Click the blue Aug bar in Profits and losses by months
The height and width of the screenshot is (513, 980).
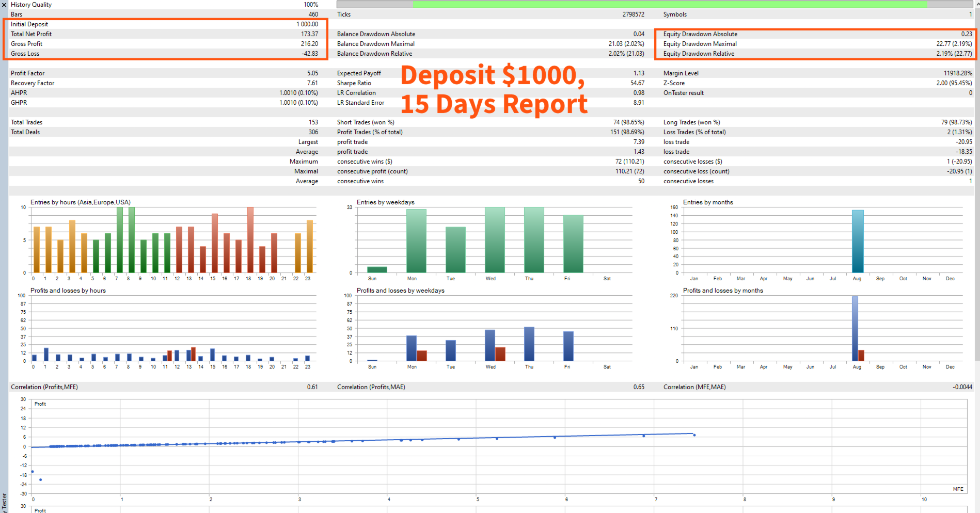[x=855, y=328]
